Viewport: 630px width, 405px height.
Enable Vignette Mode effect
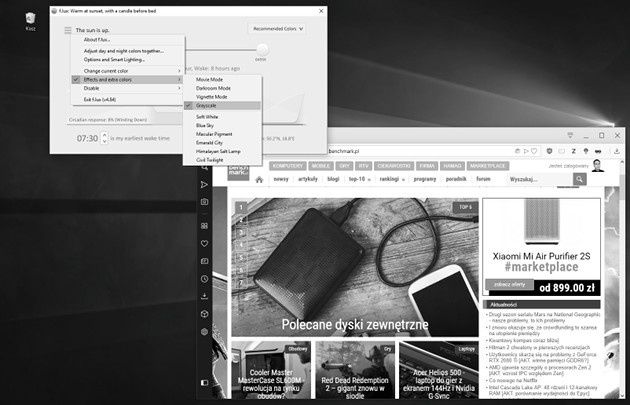pyautogui.click(x=222, y=97)
